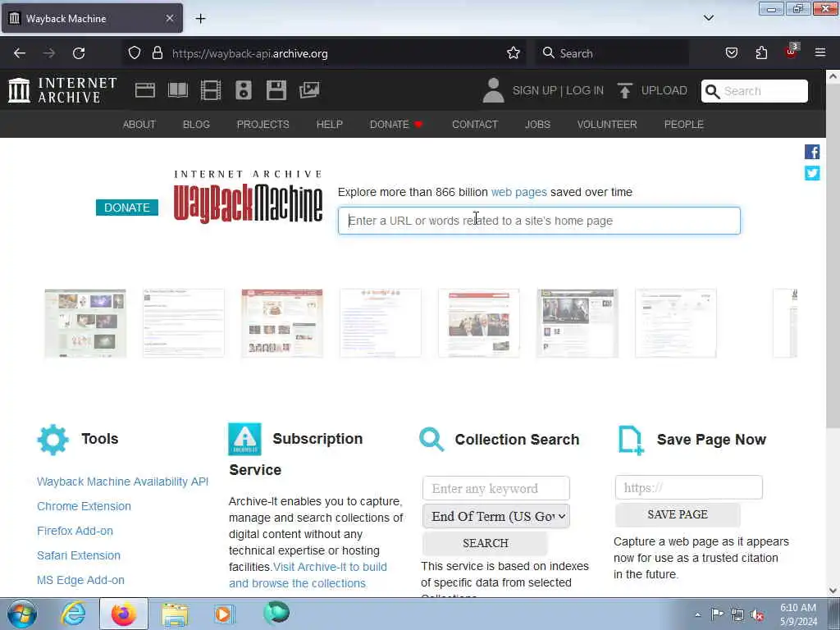
Task: Open the Images icon
Action: pos(309,90)
